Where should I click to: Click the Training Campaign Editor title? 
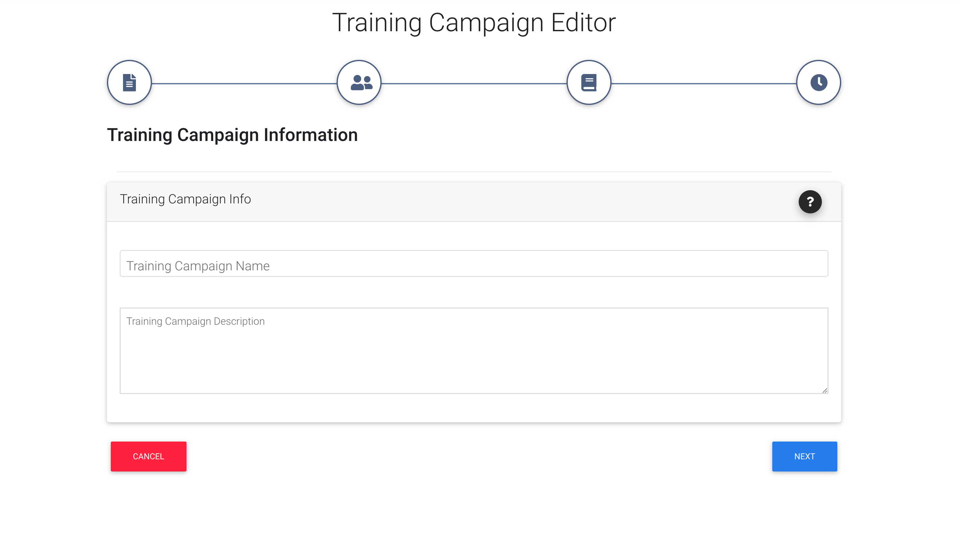(474, 23)
